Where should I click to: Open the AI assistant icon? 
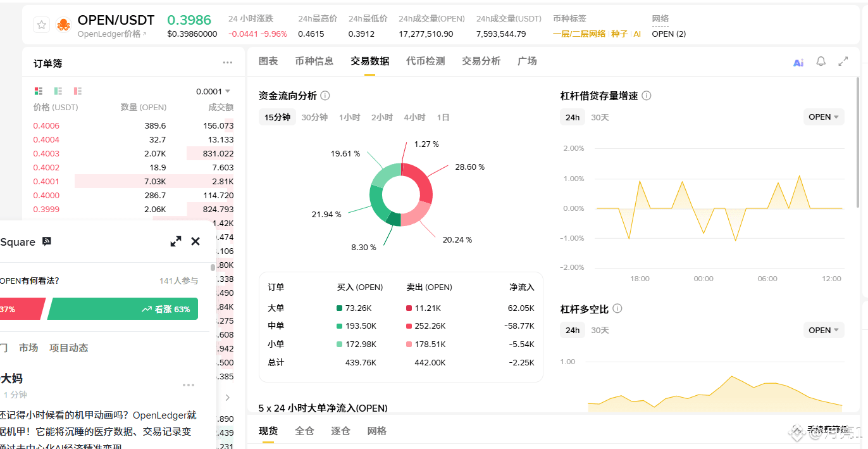click(x=798, y=62)
